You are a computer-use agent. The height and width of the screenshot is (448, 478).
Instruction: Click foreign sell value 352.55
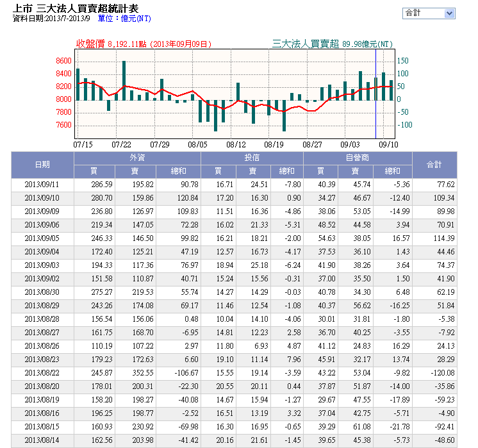[x=143, y=373]
